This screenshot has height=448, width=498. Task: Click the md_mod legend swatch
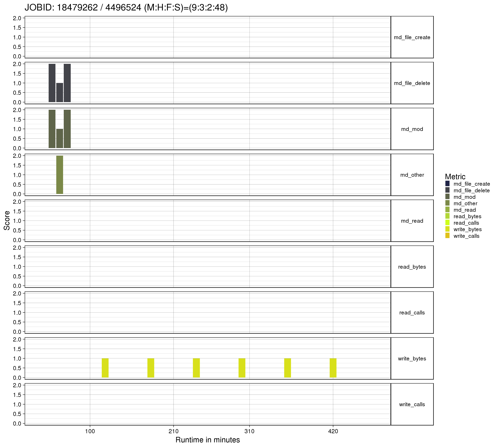447,197
